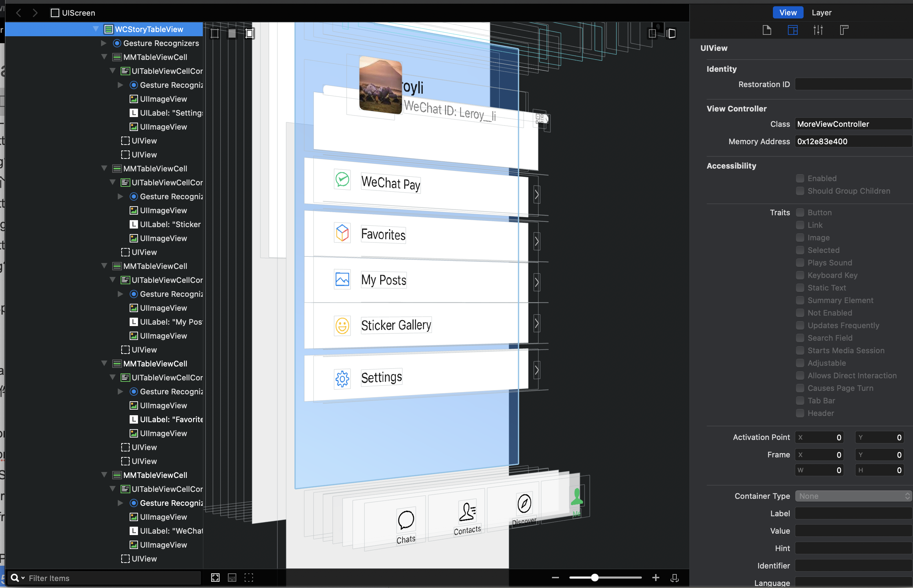This screenshot has height=588, width=913.
Task: Select UIScreen in the breadcrumb bar
Action: point(73,13)
